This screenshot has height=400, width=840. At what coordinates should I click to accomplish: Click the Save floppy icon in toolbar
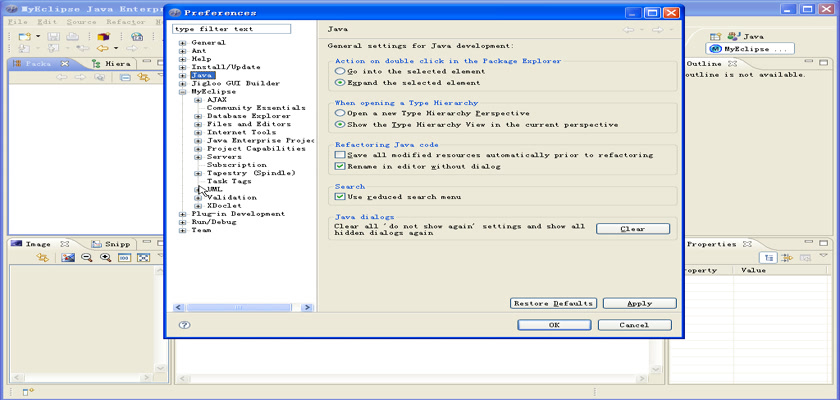click(x=54, y=36)
